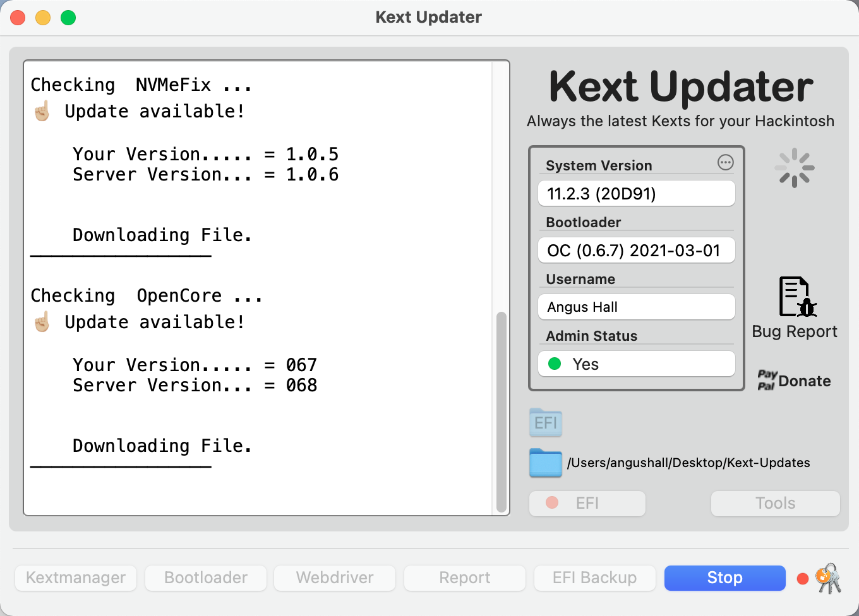Click the Admin Status Yes field
859x616 pixels.
pyautogui.click(x=637, y=364)
